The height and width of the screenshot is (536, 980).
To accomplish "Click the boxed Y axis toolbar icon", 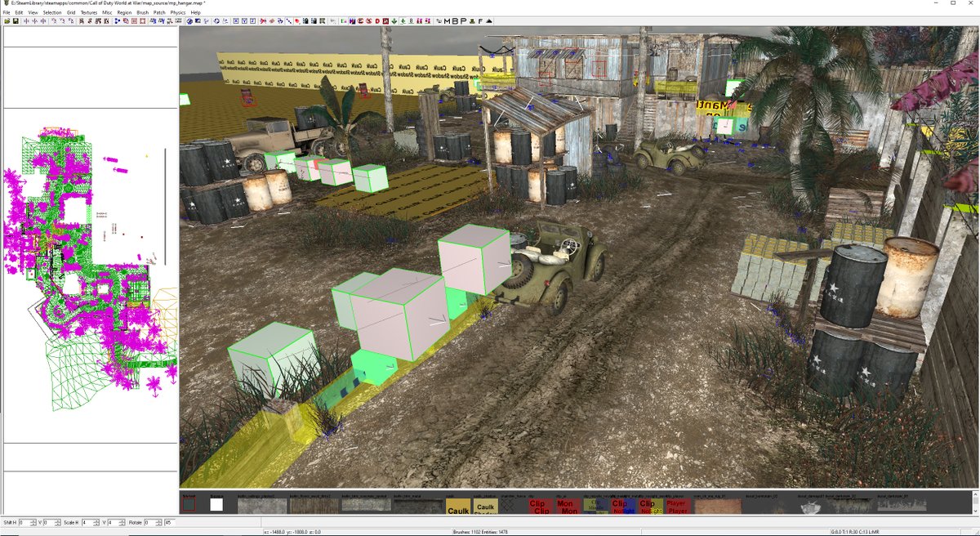I will coord(245,21).
